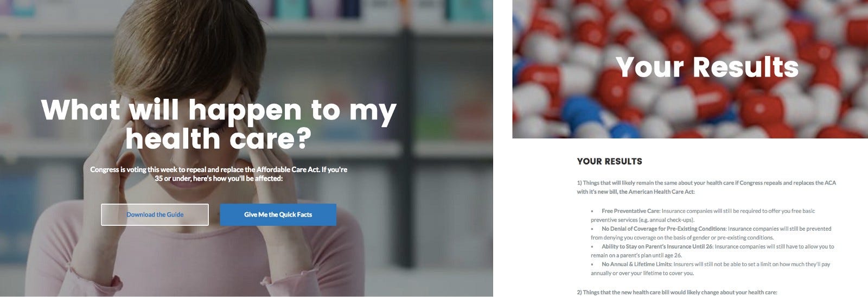Click the '35 or under' text line

[219, 178]
